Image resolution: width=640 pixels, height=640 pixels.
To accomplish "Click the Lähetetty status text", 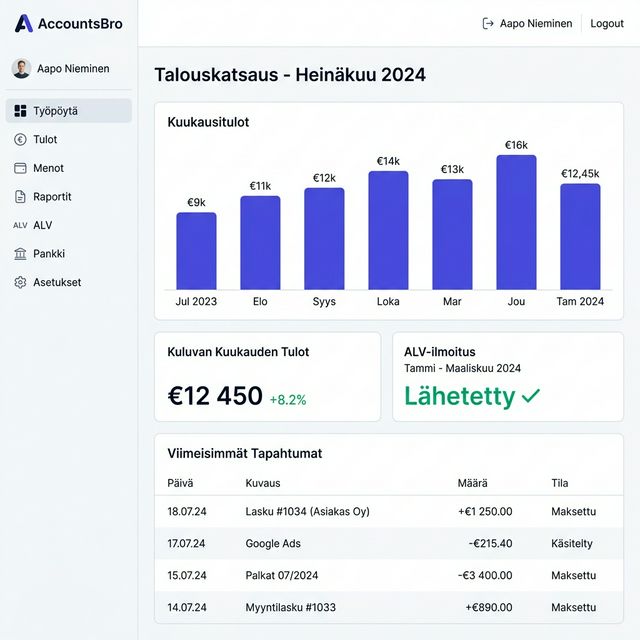I will pos(460,396).
